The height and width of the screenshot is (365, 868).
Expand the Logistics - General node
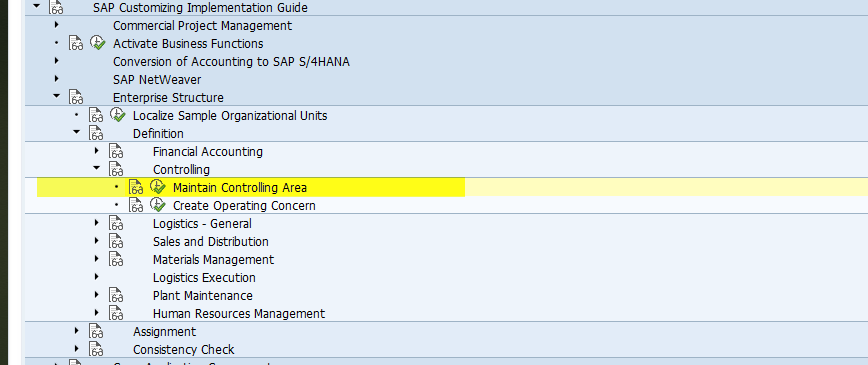point(96,223)
